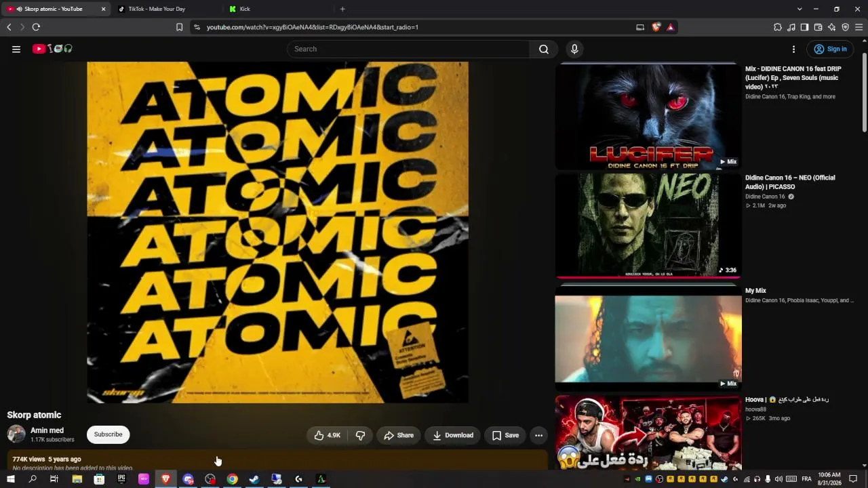
Task: Click the browser address bar URL
Action: (313, 27)
